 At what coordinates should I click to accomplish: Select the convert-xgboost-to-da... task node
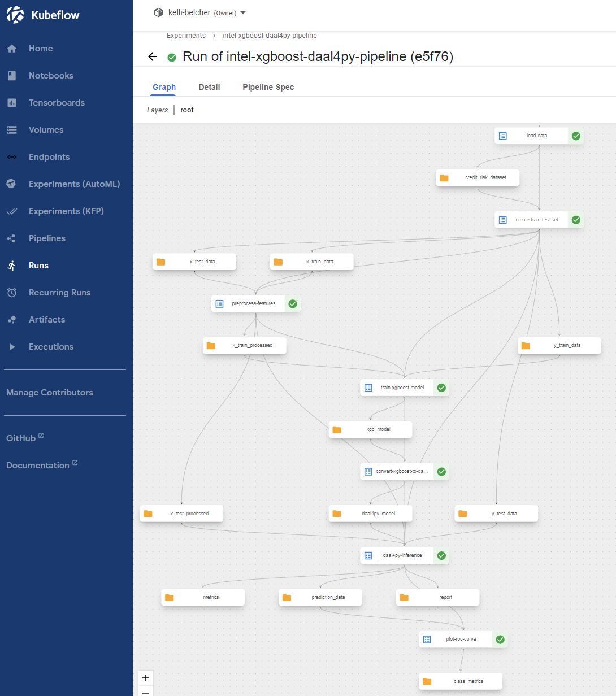point(405,471)
